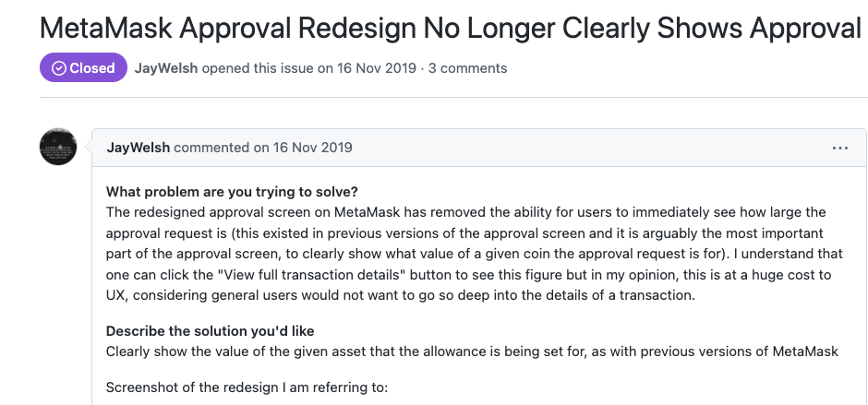Click the '3 comments' count text
The width and height of the screenshot is (868, 405).
coord(468,68)
